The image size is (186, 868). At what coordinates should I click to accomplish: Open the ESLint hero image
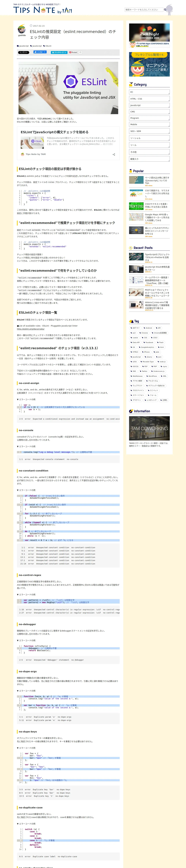click(x=68, y=88)
